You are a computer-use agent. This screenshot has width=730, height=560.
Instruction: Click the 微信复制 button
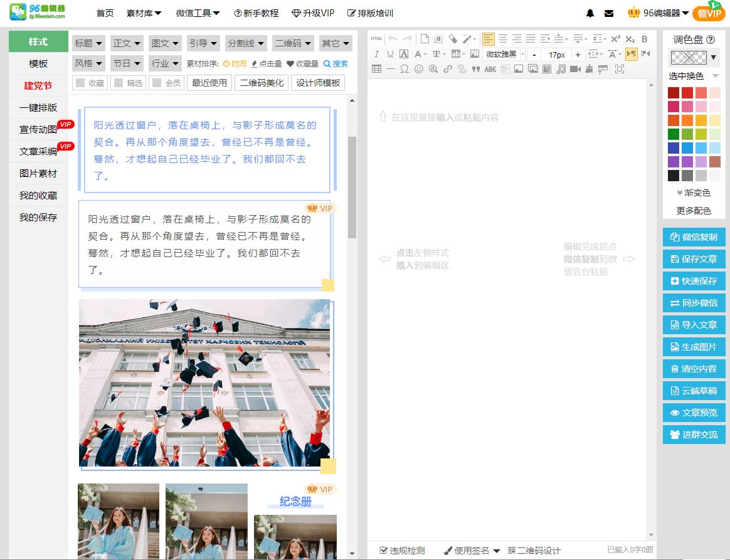tap(694, 236)
